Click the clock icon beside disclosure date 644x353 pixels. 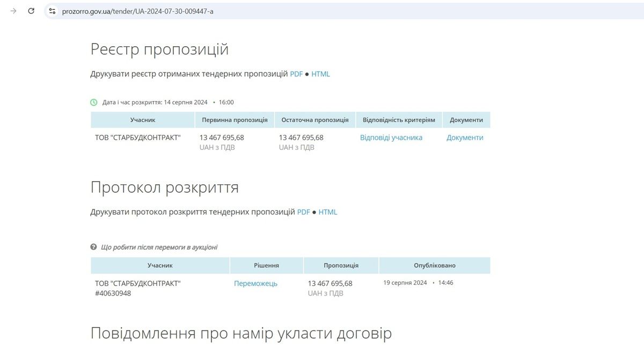coord(93,102)
